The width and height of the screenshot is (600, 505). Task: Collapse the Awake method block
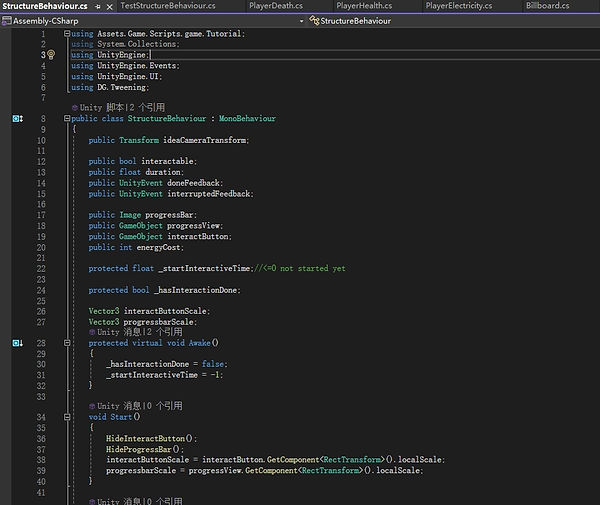point(67,343)
